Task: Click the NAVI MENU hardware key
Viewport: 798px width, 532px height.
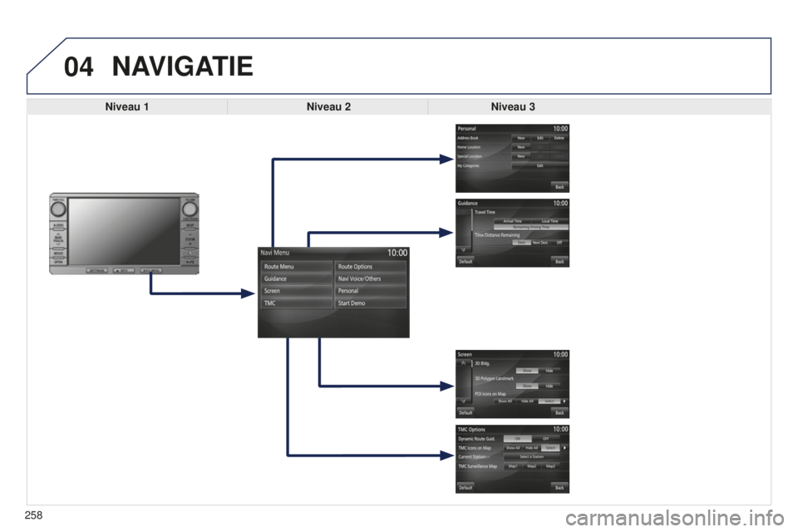Action: coord(150,270)
